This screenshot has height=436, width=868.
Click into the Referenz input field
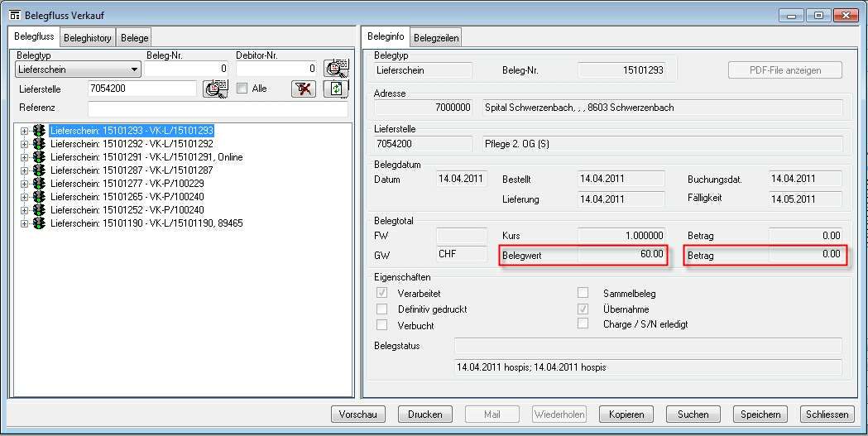(x=217, y=108)
